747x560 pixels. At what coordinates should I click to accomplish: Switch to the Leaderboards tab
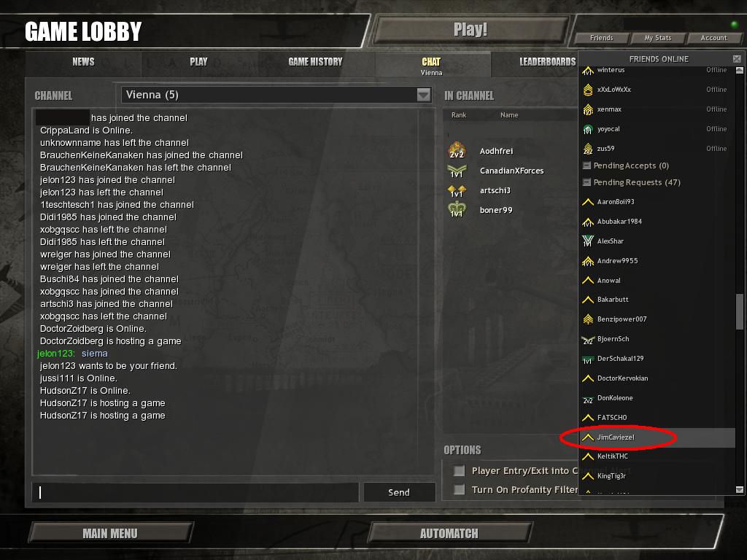coord(547,62)
